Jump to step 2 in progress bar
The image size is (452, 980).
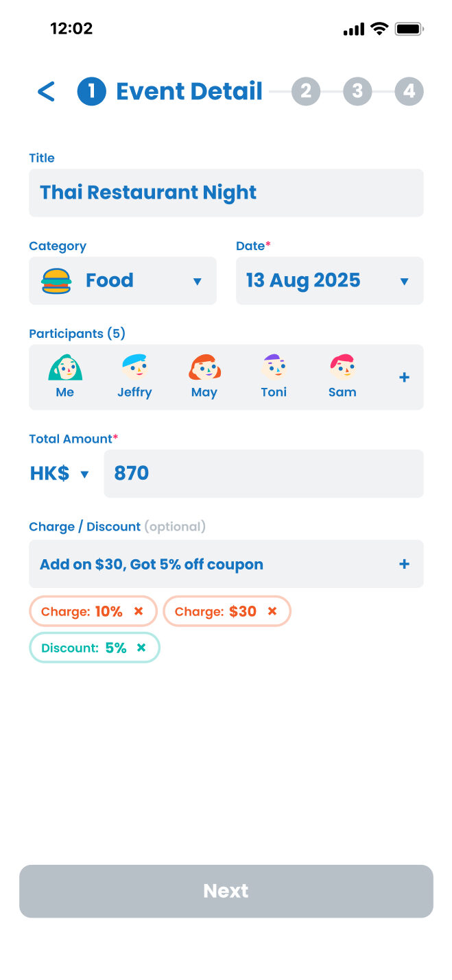(x=306, y=92)
